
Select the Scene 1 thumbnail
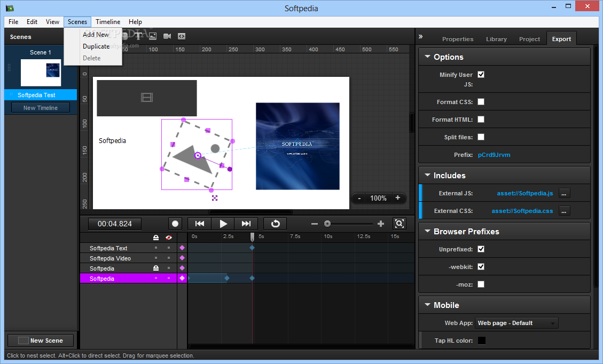click(x=41, y=73)
